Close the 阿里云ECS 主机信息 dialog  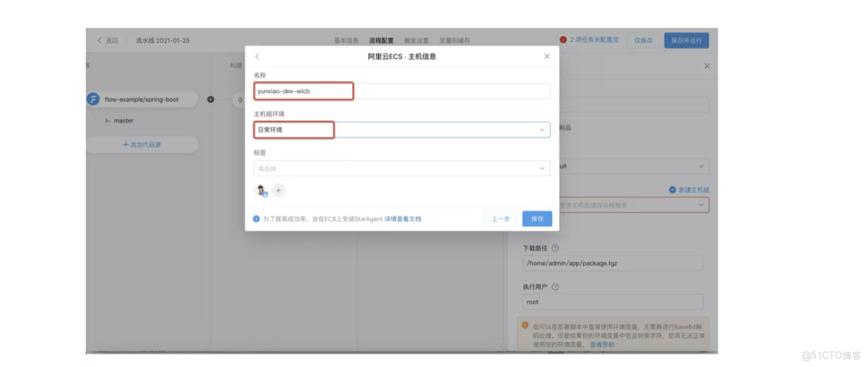tap(547, 57)
